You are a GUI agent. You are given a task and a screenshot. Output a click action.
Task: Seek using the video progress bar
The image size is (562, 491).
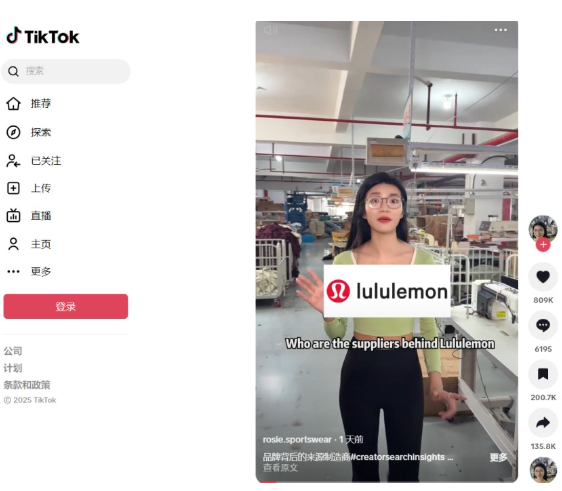(x=387, y=482)
